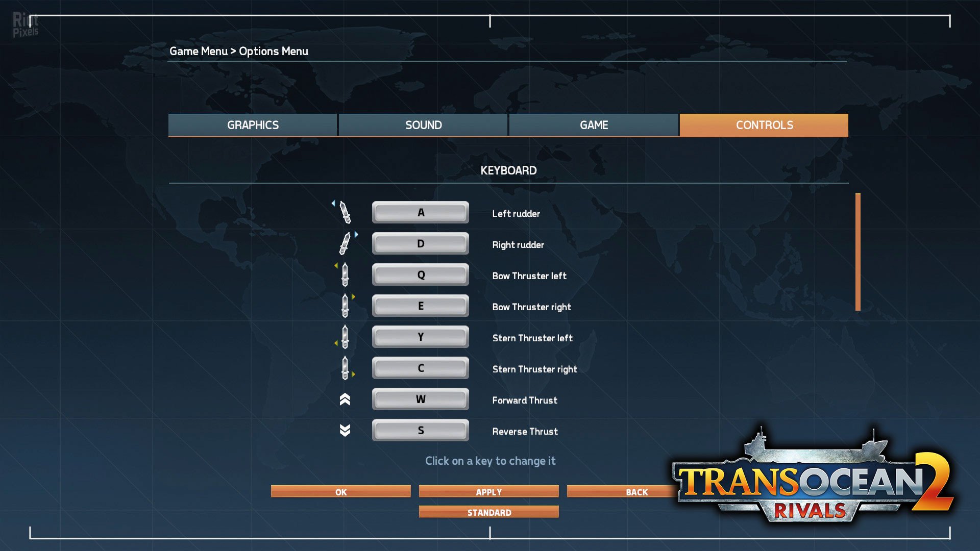This screenshot has width=980, height=551.
Task: Click the Bow Thruster left ship icon
Action: (x=346, y=274)
